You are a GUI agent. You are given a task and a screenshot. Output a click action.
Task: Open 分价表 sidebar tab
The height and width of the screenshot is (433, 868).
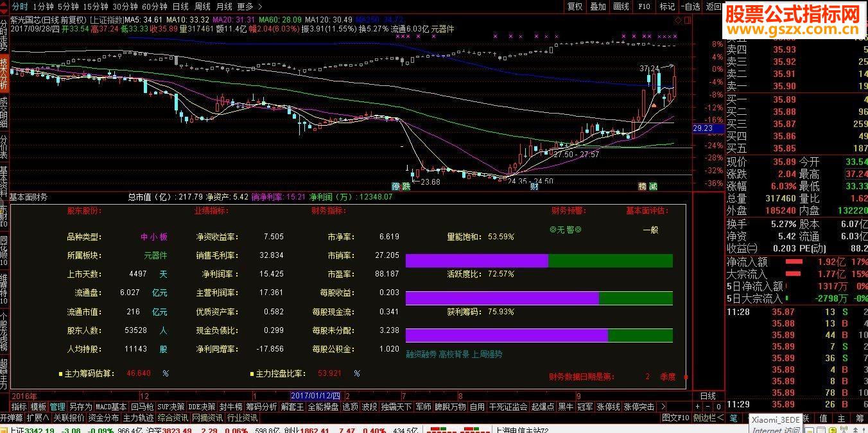point(4,148)
